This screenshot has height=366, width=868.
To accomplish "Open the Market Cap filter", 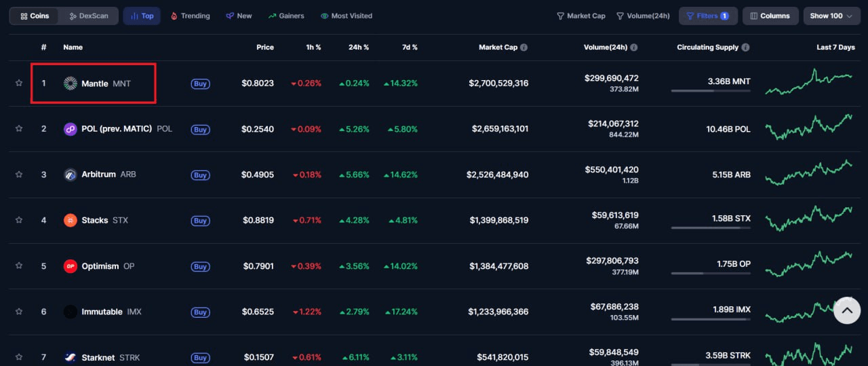I will [581, 16].
